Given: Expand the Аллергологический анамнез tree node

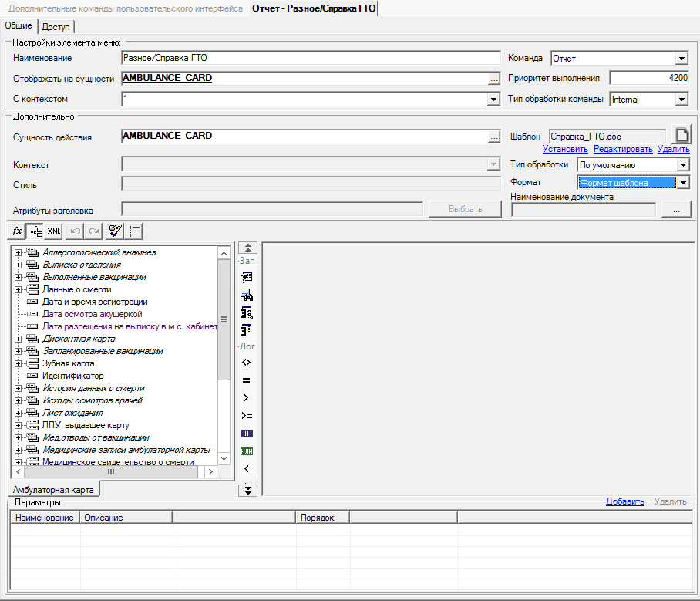Looking at the screenshot, I should click(18, 252).
